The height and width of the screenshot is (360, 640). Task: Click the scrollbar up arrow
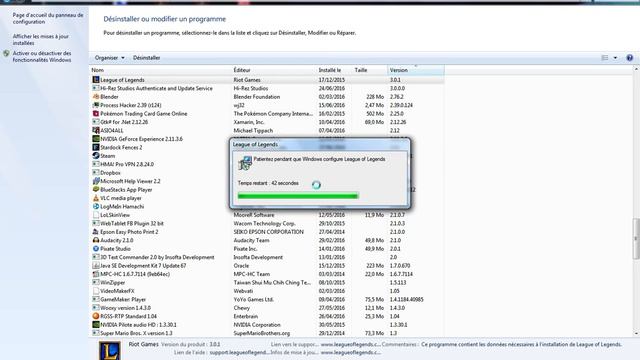(x=636, y=70)
